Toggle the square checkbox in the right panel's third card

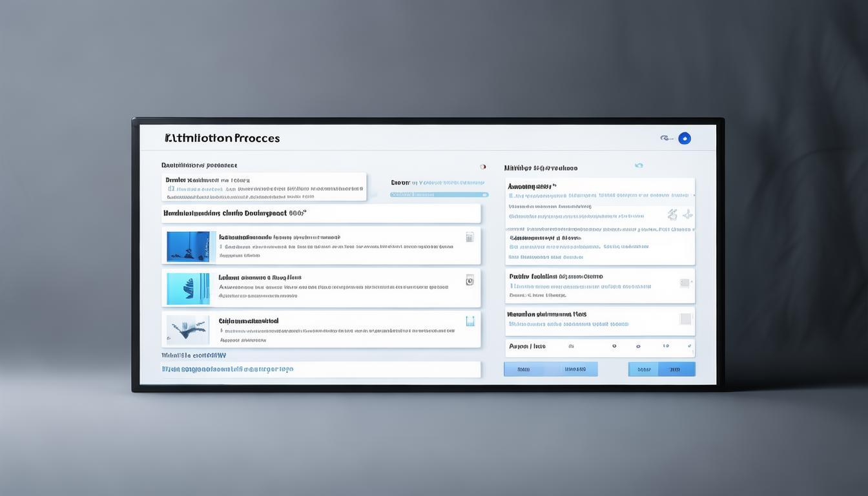tap(685, 319)
